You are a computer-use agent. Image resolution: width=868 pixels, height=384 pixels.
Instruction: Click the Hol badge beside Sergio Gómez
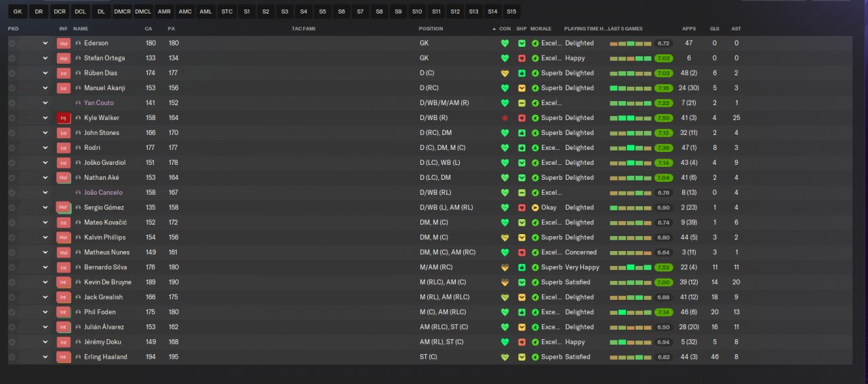64,208
